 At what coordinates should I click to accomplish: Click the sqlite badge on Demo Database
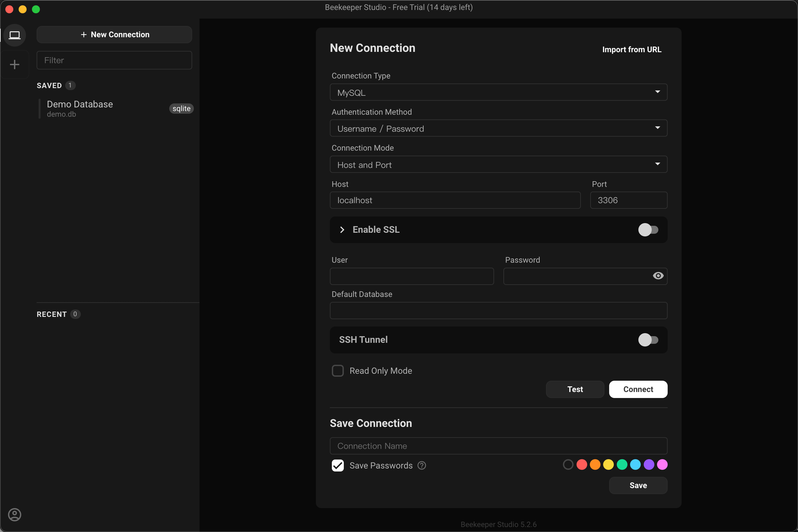point(181,109)
